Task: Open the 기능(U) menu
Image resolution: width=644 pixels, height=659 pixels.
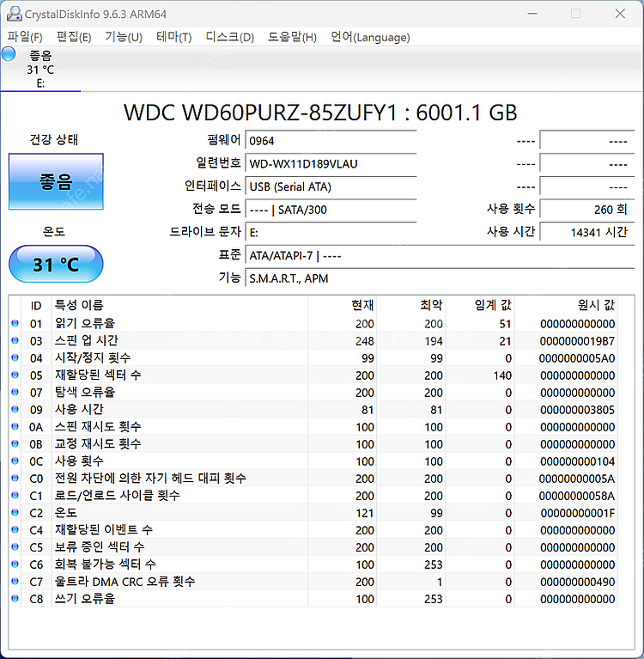Action: point(124,37)
